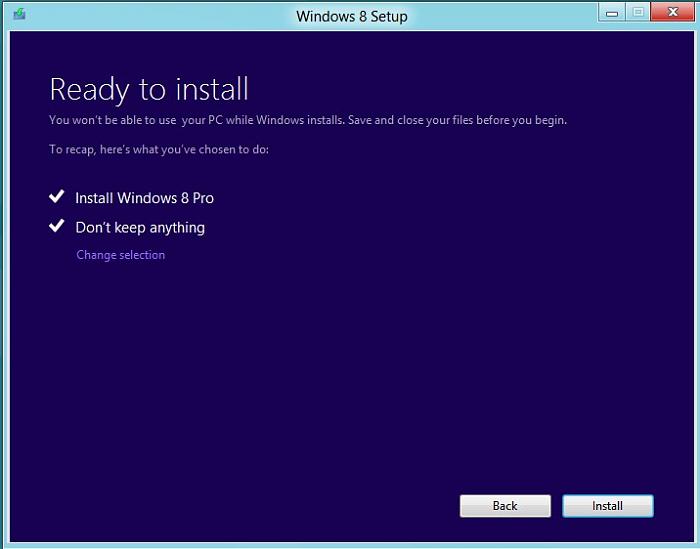Click the "To recap, here's what you've chosen" line
The width and height of the screenshot is (700, 549).
(x=159, y=149)
